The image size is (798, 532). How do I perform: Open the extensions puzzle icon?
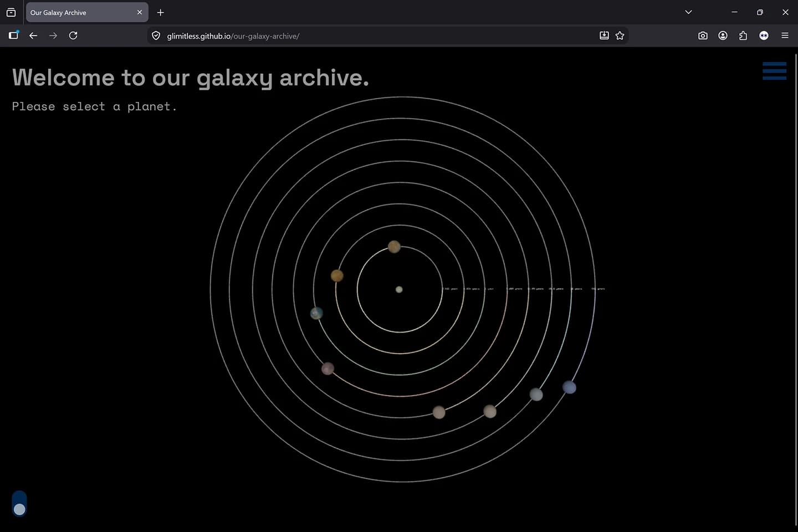(743, 35)
